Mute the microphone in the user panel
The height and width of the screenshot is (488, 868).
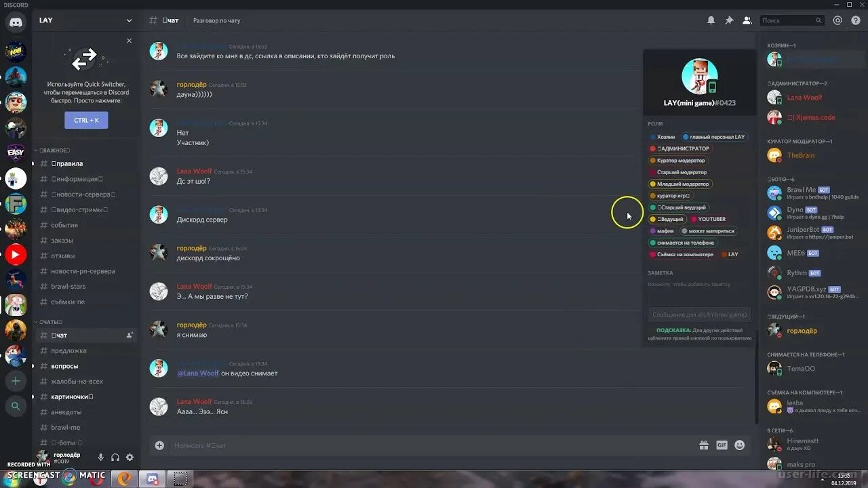point(100,457)
